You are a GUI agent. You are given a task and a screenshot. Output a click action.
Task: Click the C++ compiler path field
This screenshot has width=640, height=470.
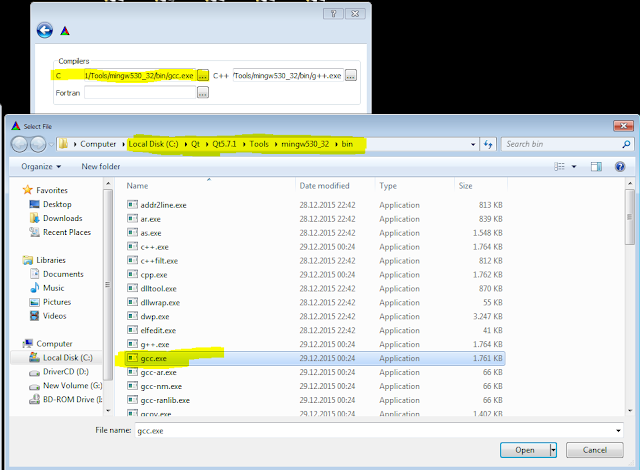pyautogui.click(x=288, y=75)
